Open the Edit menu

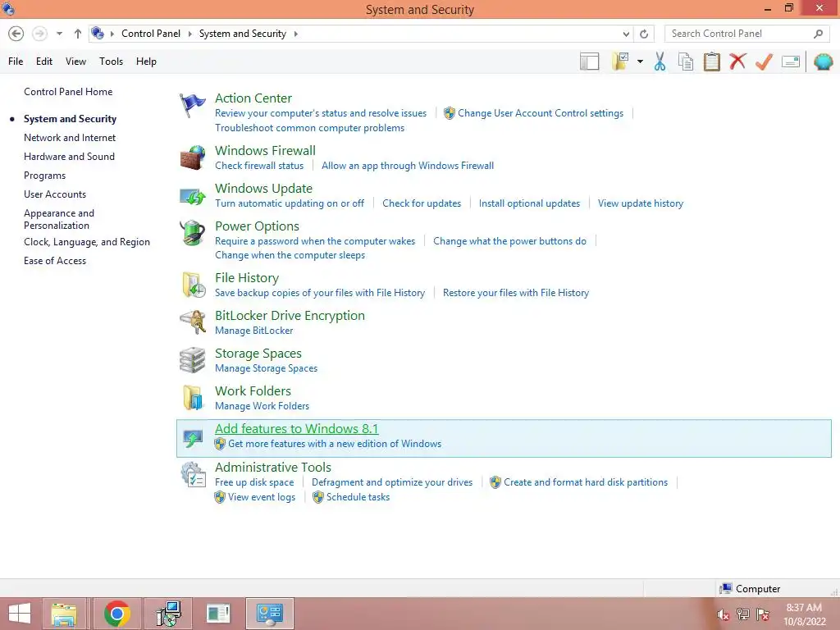point(44,62)
